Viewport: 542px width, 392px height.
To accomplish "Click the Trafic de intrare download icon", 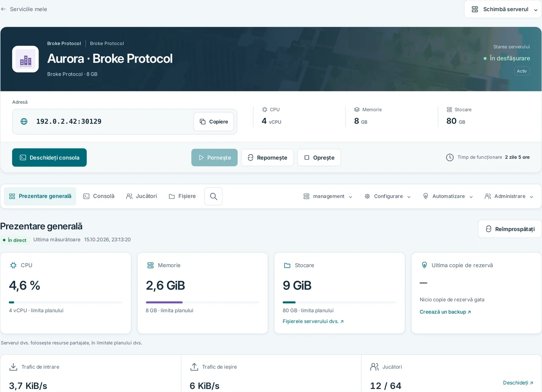I will click(14, 367).
